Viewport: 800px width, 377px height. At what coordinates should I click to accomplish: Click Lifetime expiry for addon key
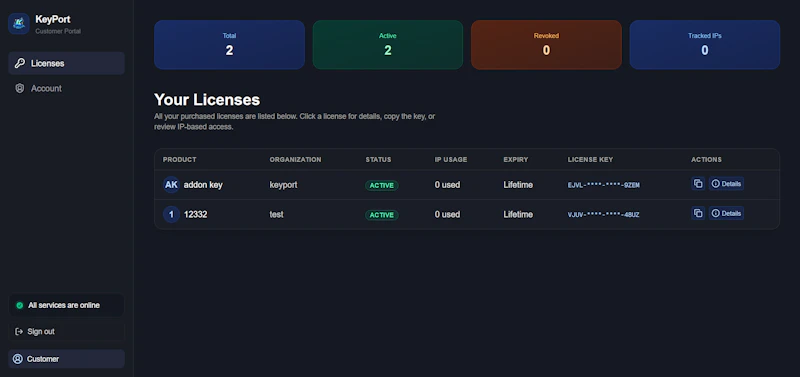518,185
